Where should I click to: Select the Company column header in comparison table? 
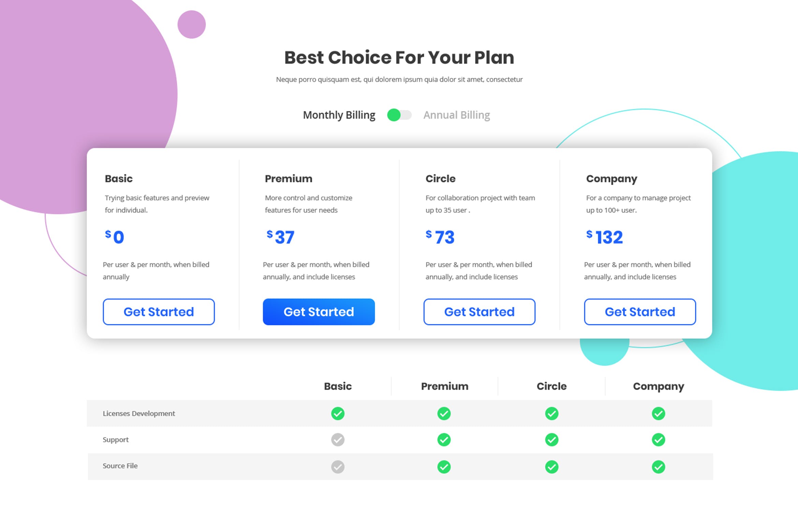point(658,386)
